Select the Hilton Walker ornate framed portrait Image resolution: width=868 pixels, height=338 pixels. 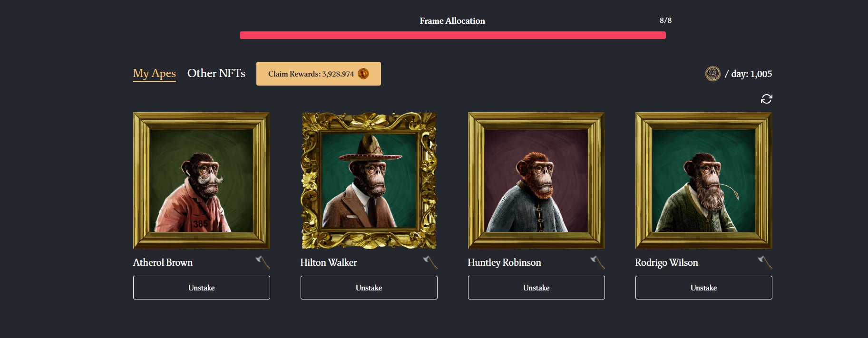click(369, 181)
